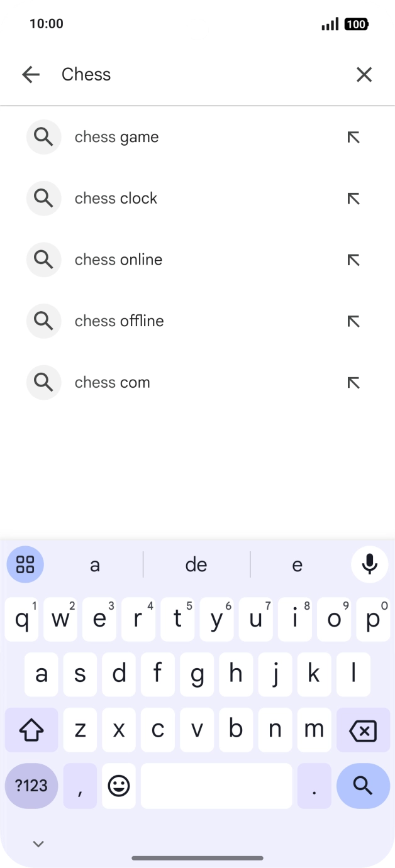
Task: Tap the X to clear the search text
Action: [364, 74]
